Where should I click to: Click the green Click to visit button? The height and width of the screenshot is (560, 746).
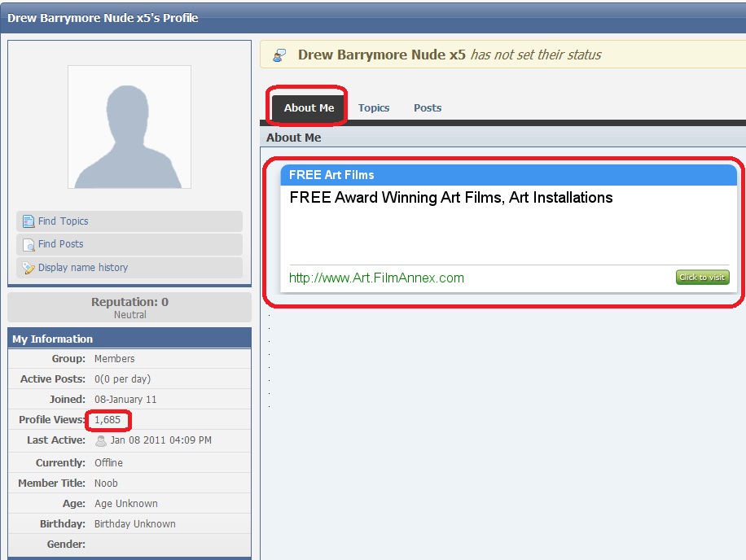click(702, 277)
